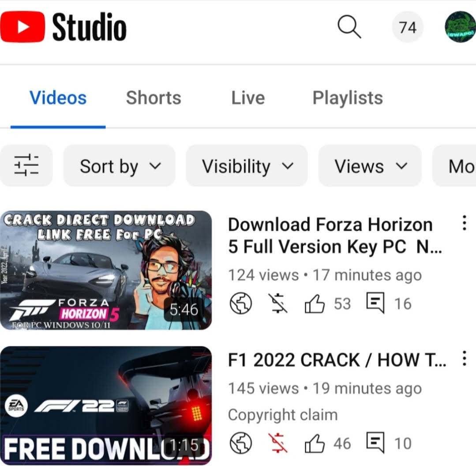
Task: Open the search magnifier icon
Action: [x=349, y=27]
